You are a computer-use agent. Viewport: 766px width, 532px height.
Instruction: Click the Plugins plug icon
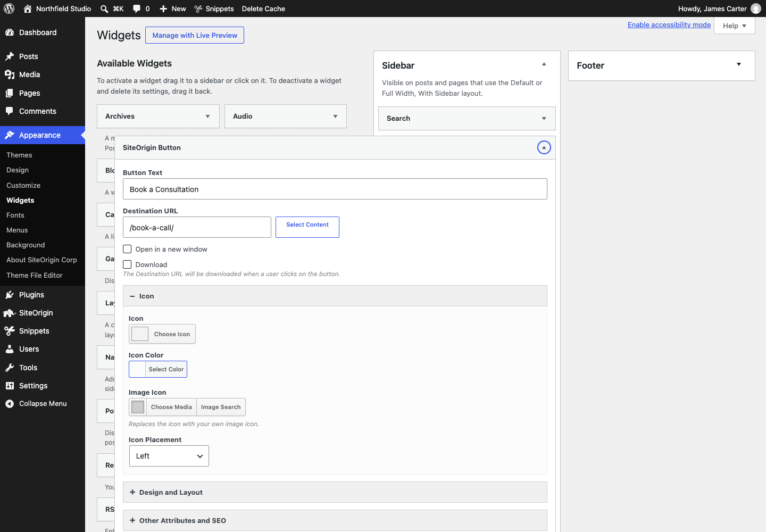tap(10, 295)
